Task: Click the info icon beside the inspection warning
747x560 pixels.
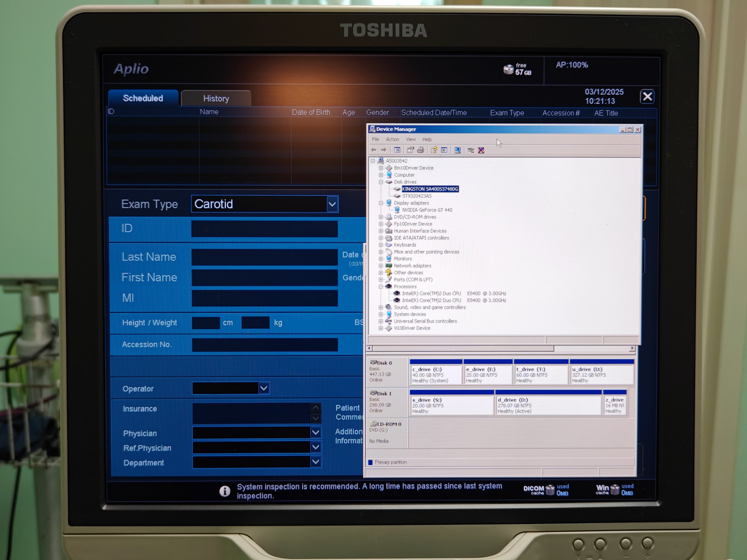Action: 225,491
